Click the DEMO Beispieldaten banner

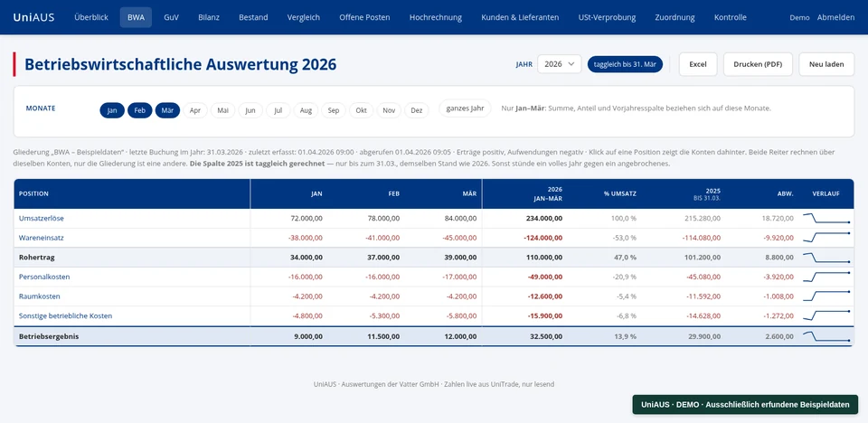click(745, 405)
